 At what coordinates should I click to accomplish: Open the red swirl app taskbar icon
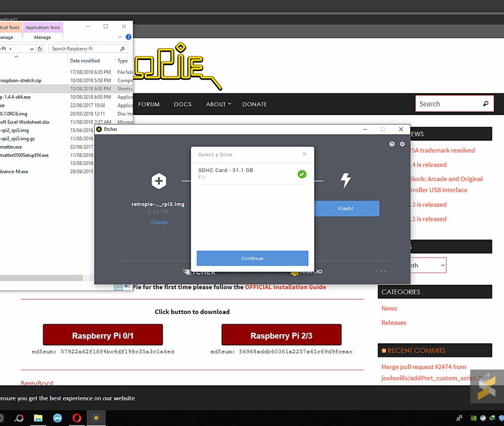[x=19, y=418]
